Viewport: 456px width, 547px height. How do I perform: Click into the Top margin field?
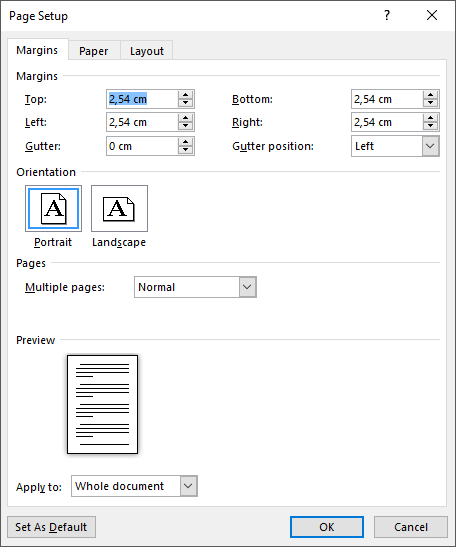tap(142, 99)
